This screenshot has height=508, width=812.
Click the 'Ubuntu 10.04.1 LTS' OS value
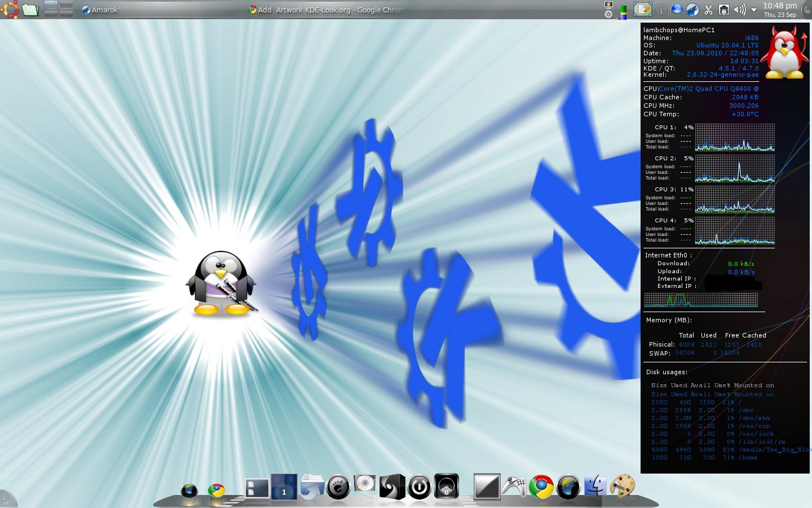[727, 45]
